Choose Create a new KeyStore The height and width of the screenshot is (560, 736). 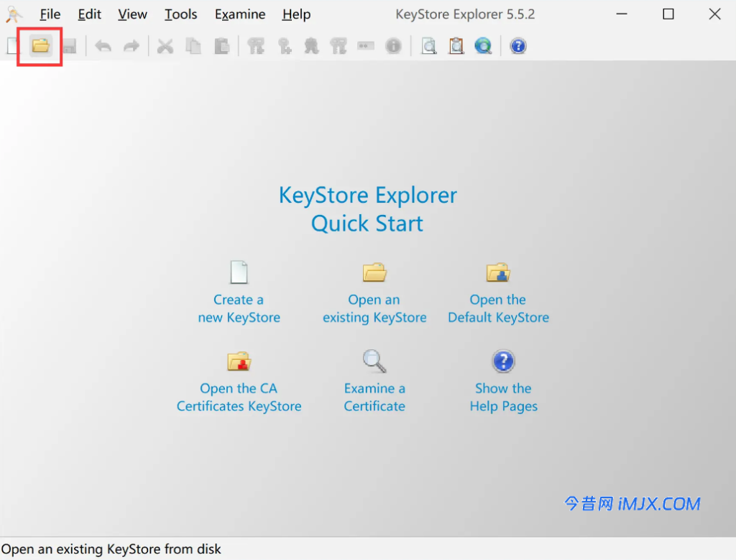coord(239,292)
